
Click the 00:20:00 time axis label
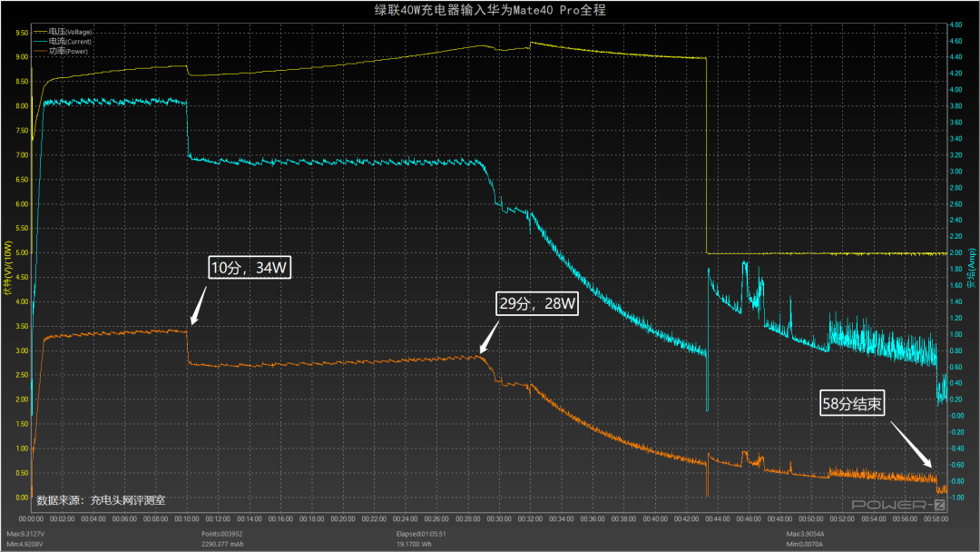[342, 519]
